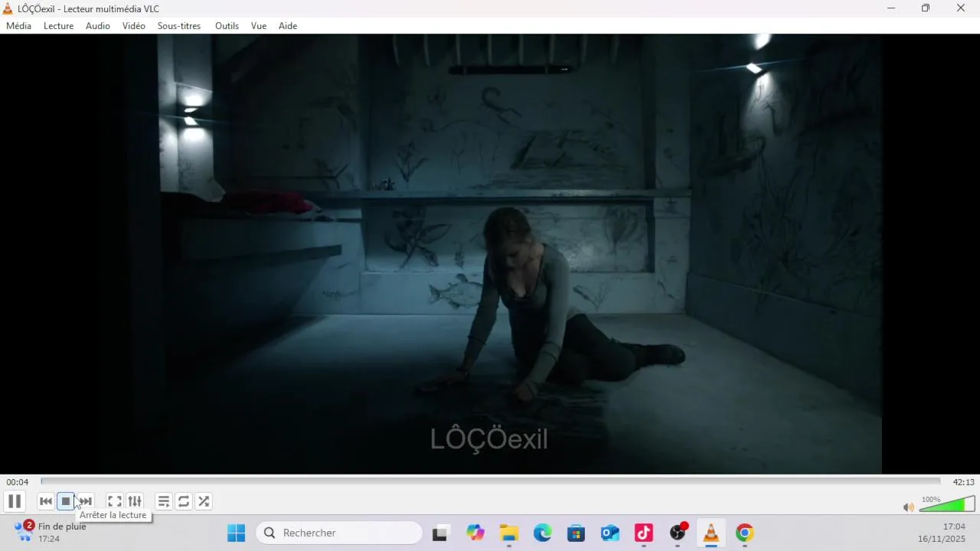
Task: Open Microsoft Store from the taskbar
Action: [x=577, y=533]
